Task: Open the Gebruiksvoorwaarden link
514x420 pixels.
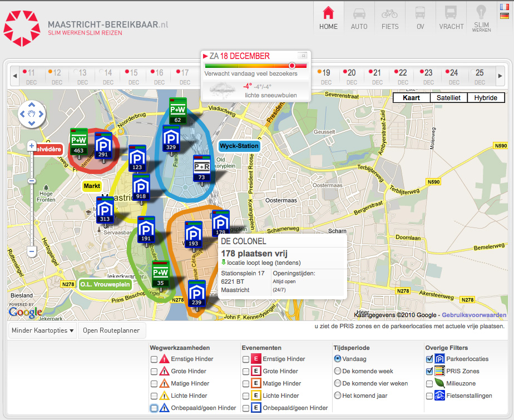Action: [474, 315]
